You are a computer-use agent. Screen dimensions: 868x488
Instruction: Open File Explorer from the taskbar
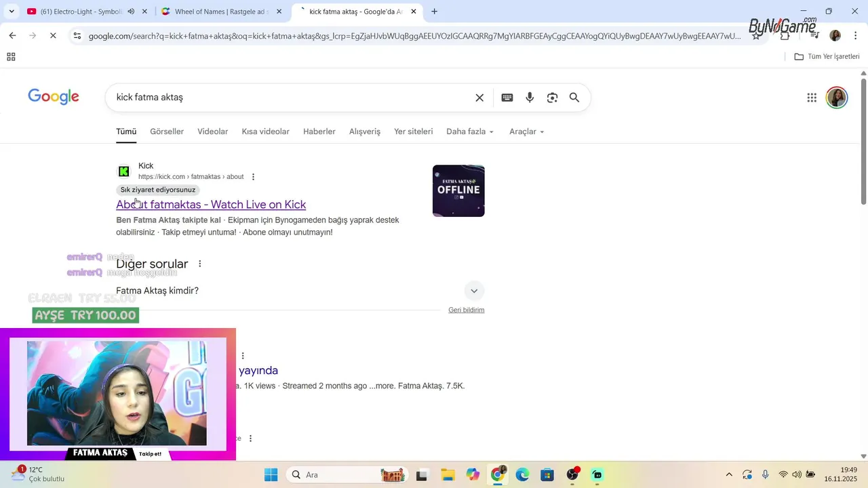tap(447, 474)
